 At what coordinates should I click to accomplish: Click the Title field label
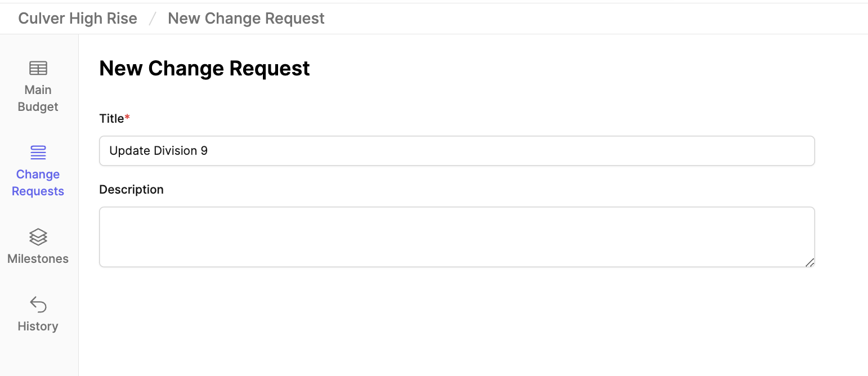111,118
